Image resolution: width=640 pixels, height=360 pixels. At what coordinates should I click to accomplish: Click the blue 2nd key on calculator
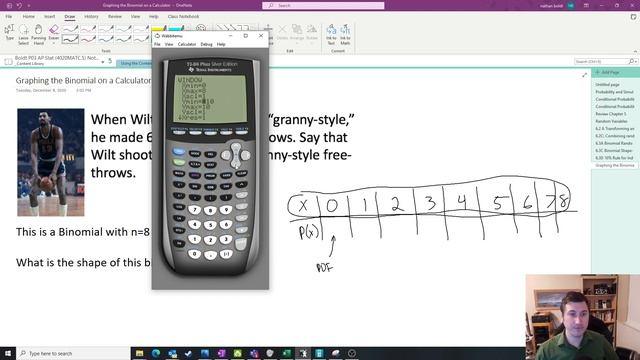tap(179, 151)
